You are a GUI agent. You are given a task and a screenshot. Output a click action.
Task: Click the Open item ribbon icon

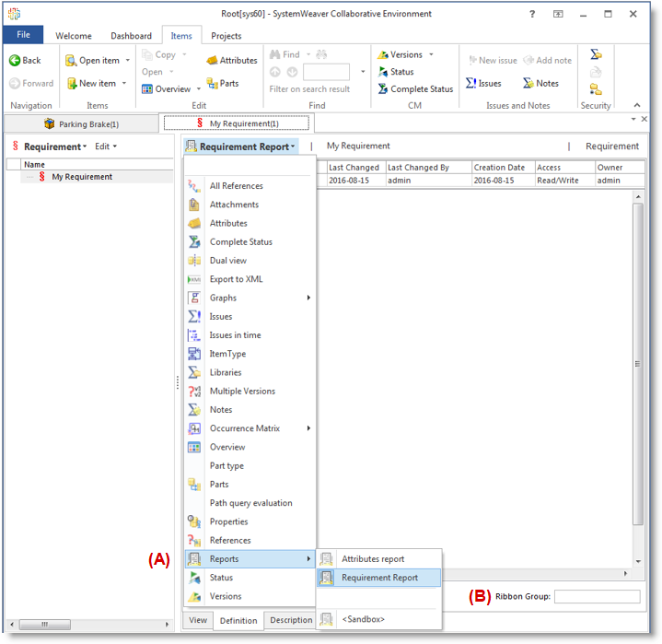coord(71,61)
